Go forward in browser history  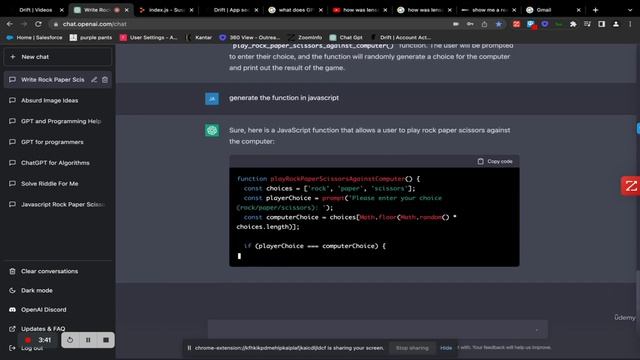point(24,24)
